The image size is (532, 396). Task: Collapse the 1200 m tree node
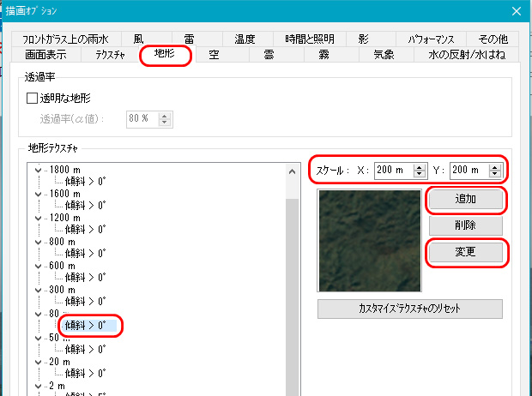click(38, 218)
